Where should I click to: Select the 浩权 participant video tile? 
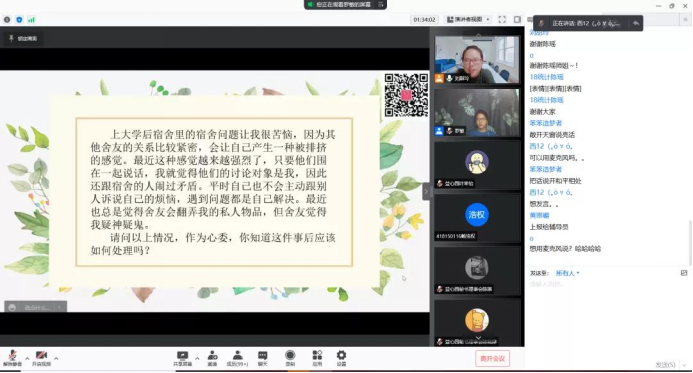[x=476, y=218]
